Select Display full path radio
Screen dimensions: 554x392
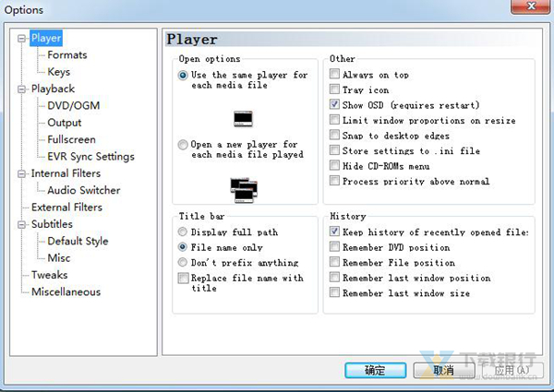182,232
